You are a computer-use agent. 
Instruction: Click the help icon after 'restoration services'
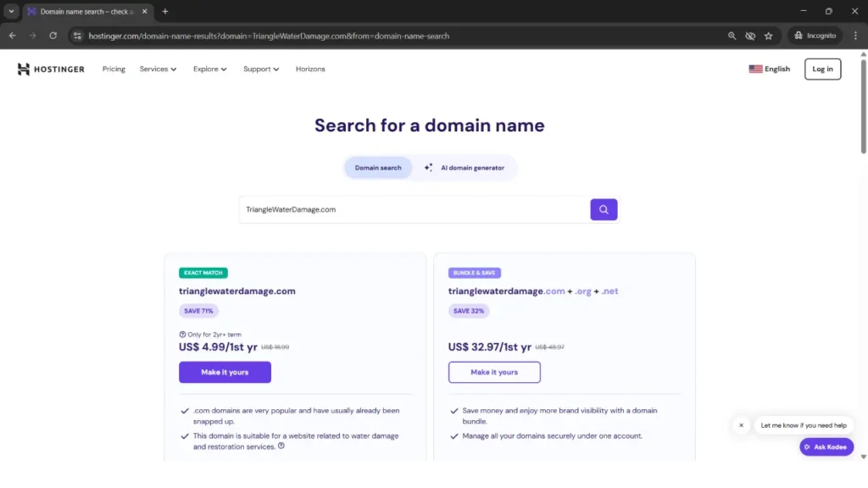(x=281, y=446)
